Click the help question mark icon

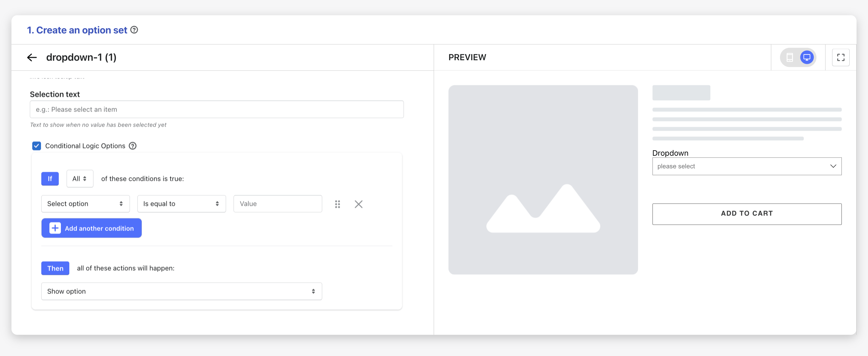pos(134,30)
